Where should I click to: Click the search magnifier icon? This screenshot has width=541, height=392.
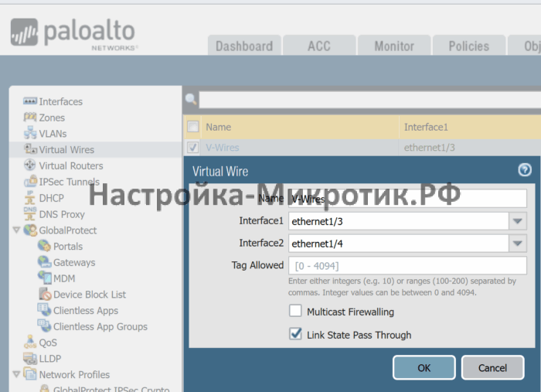[x=191, y=100]
